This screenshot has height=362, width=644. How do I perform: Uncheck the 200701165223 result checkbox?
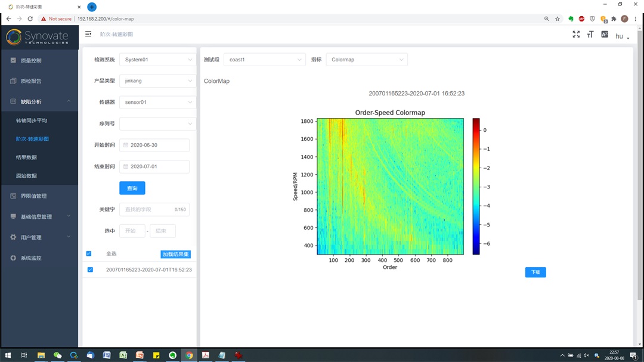point(90,270)
